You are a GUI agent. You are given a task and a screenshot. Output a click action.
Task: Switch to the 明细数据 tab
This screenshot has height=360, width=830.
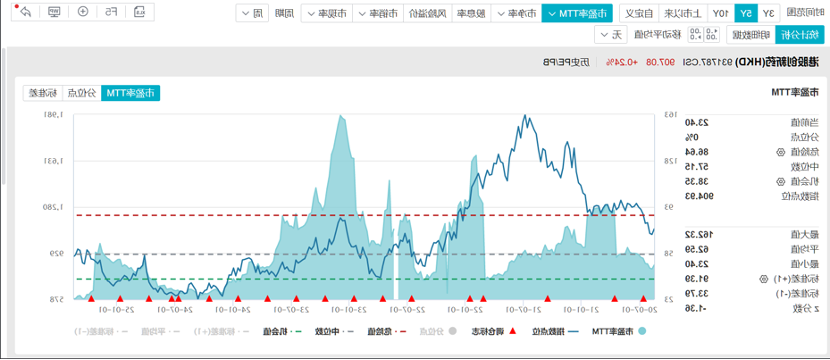click(751, 35)
